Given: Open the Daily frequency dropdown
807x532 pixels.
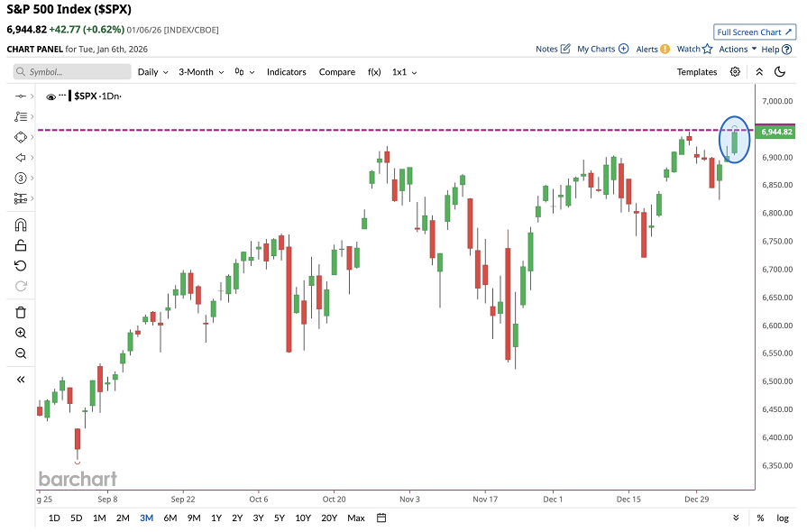Looking at the screenshot, I should tap(151, 71).
